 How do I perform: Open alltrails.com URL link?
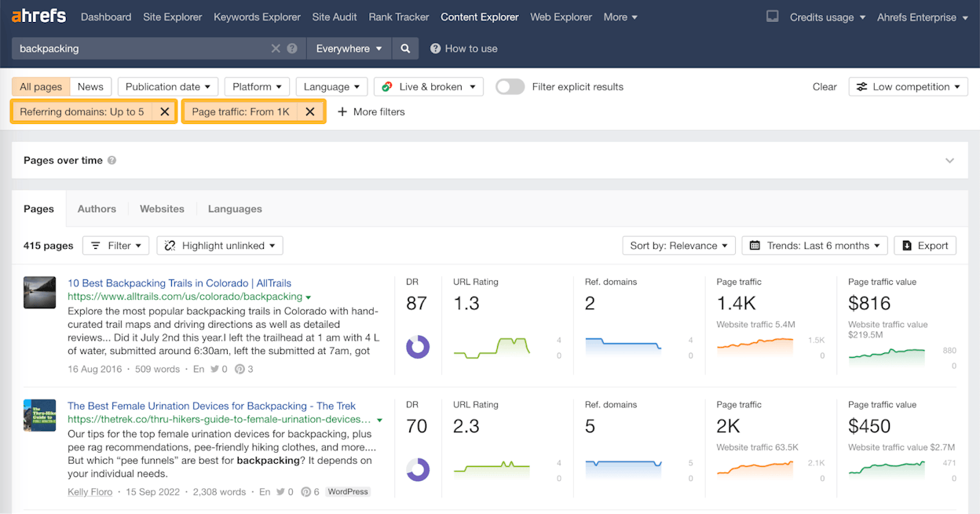[185, 297]
